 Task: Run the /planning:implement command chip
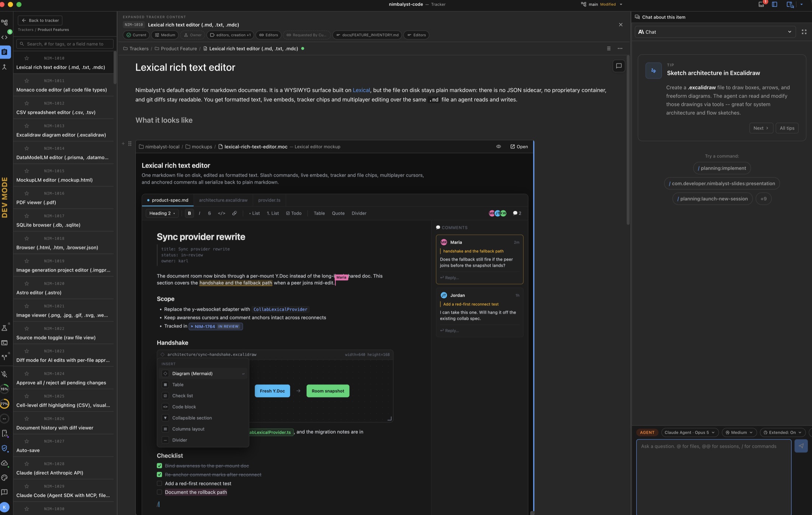(x=722, y=168)
